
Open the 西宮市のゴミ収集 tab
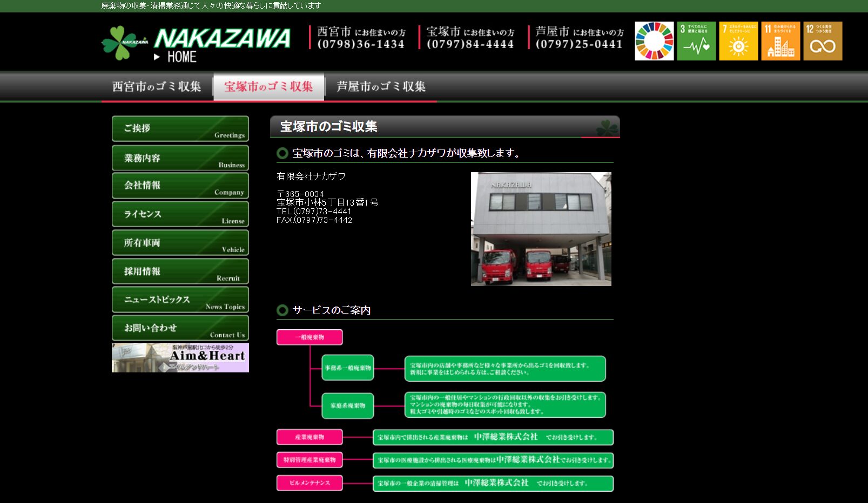157,86
